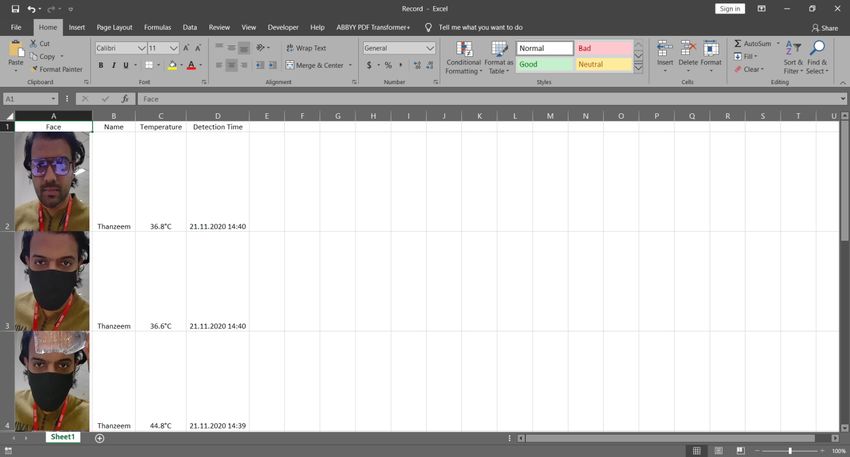
Task: Open Conditional Formatting icon
Action: tap(463, 49)
